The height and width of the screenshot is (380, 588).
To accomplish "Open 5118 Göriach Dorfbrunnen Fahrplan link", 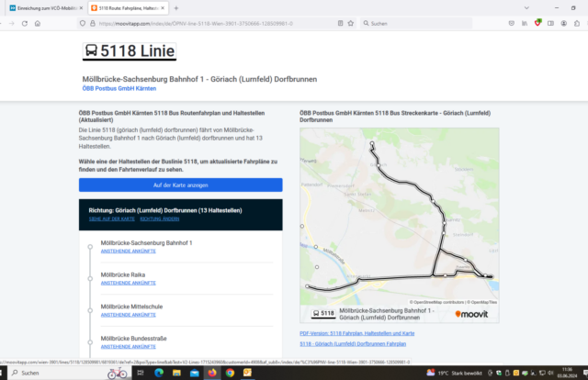I will (353, 343).
